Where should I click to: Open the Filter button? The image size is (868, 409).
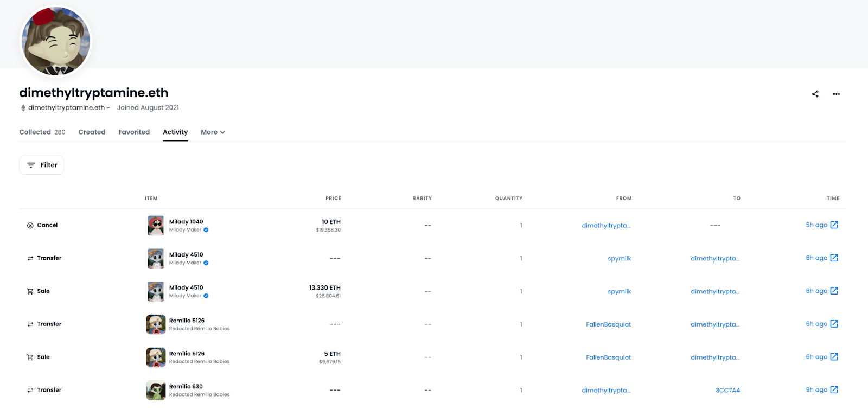(x=42, y=165)
